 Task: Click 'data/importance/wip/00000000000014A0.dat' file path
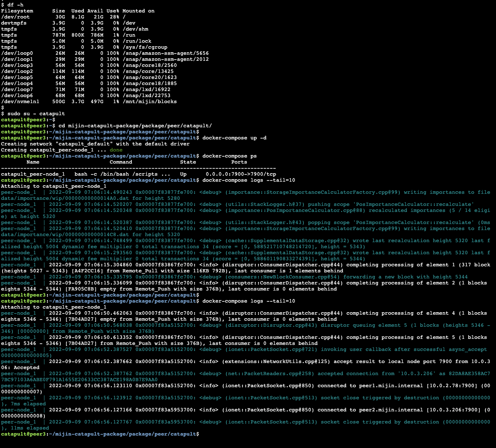pyautogui.click(x=65, y=198)
